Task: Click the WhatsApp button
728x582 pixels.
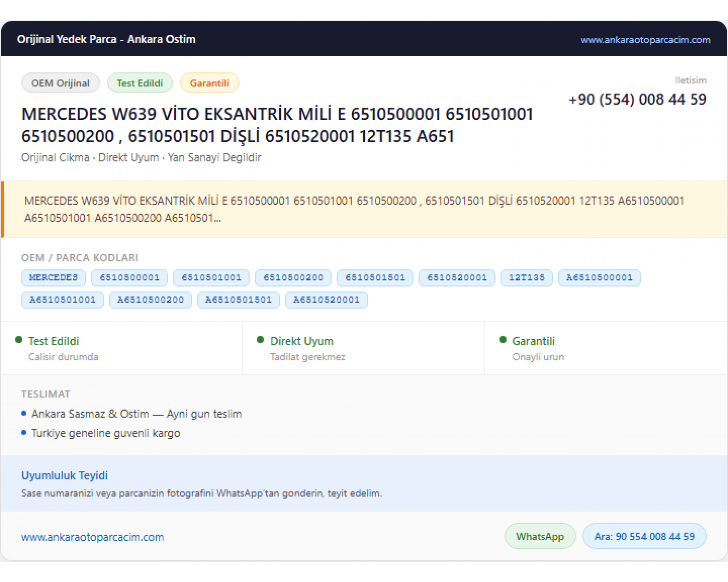Action: pyautogui.click(x=540, y=536)
